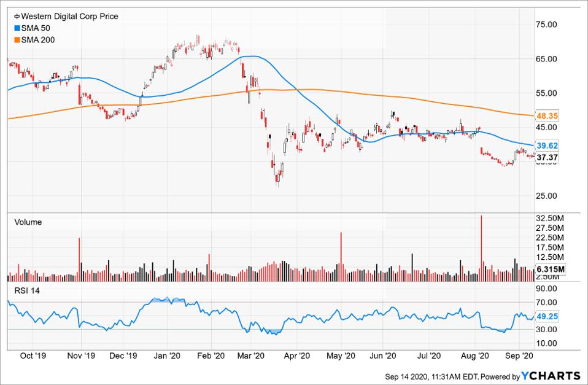This screenshot has width=588, height=385.
Task: Click the 6.315M volume value tag
Action: (x=550, y=269)
